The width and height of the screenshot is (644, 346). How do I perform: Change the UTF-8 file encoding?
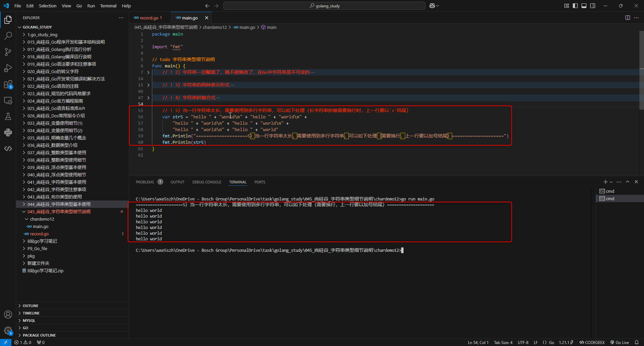[x=523, y=342]
